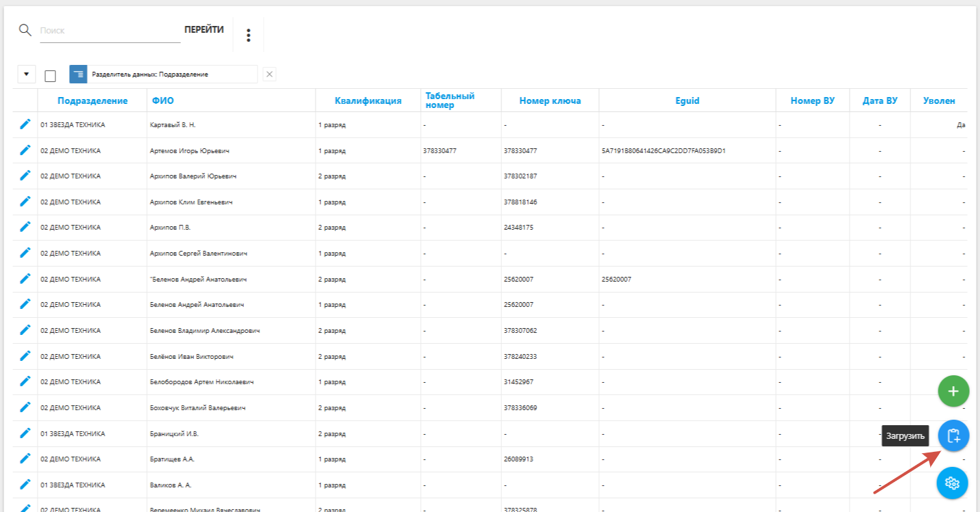Image resolution: width=980 pixels, height=512 pixels.
Task: Click the blue Загрузить clipboard button
Action: 953,435
